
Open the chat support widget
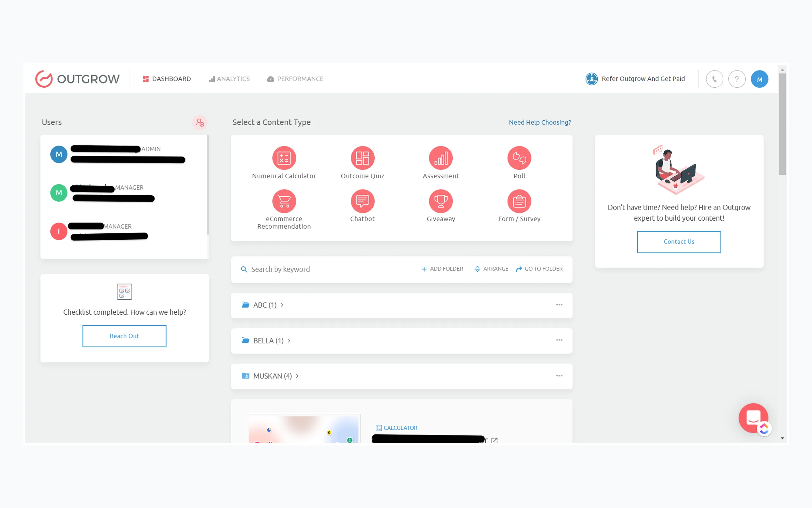[x=753, y=418]
